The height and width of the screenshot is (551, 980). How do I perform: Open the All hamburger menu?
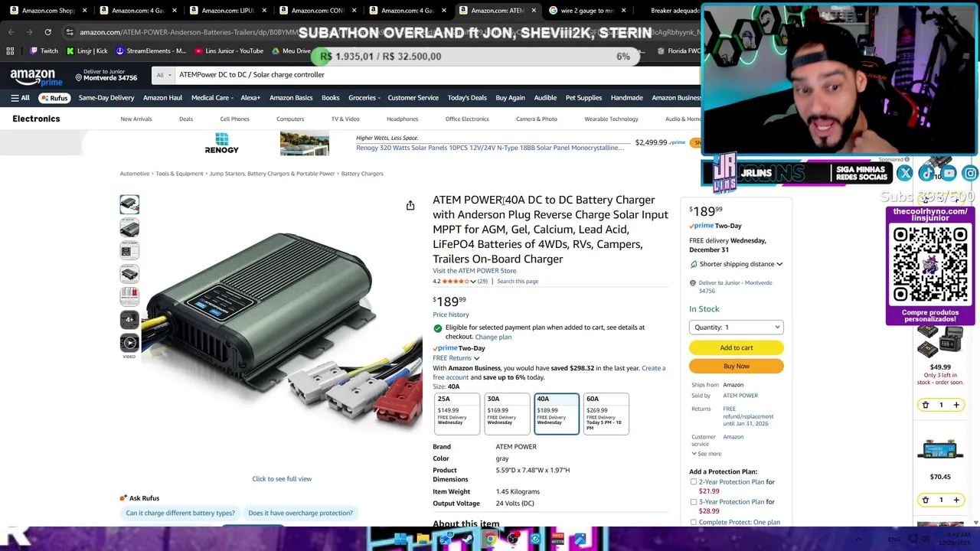click(x=20, y=98)
